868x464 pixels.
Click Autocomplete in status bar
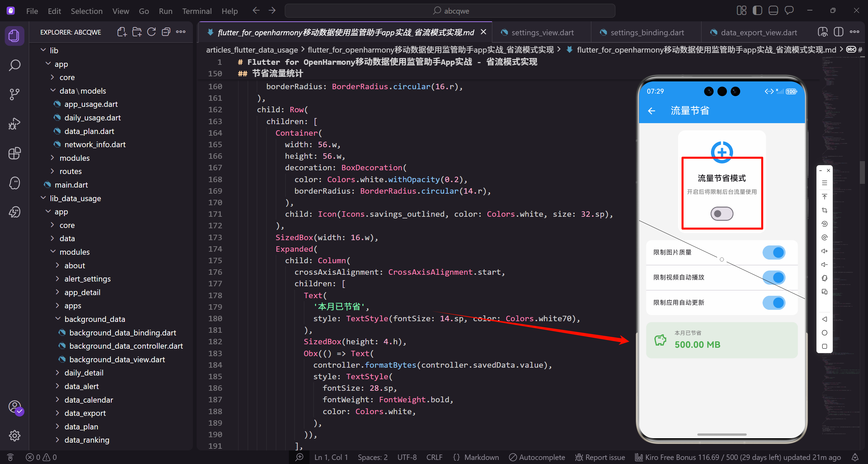[537, 457]
